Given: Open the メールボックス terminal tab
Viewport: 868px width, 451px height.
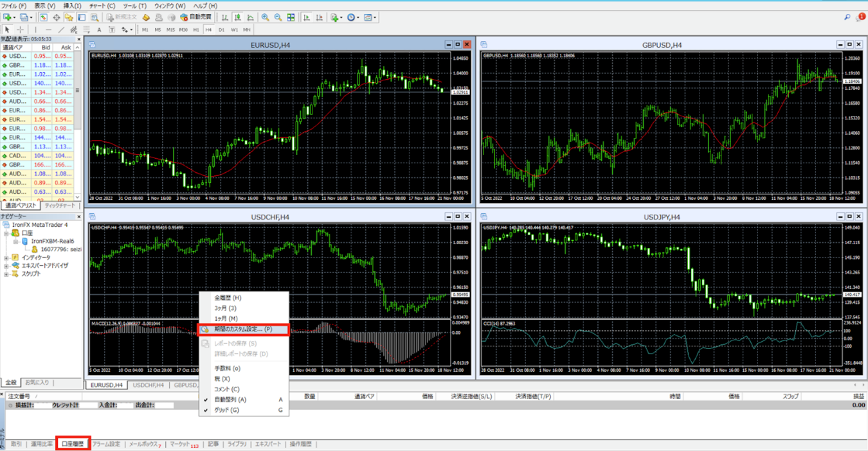Looking at the screenshot, I should 145,444.
